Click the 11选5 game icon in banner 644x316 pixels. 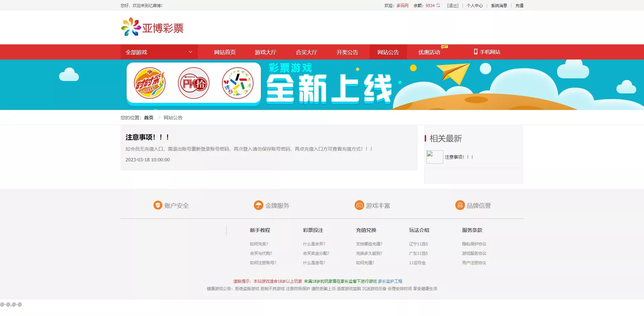click(237, 83)
